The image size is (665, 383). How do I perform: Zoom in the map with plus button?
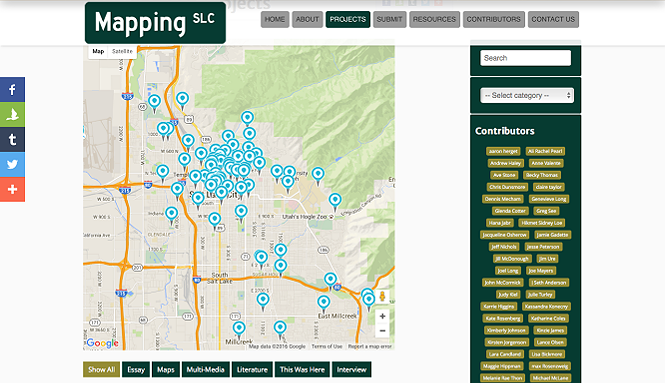(x=382, y=316)
